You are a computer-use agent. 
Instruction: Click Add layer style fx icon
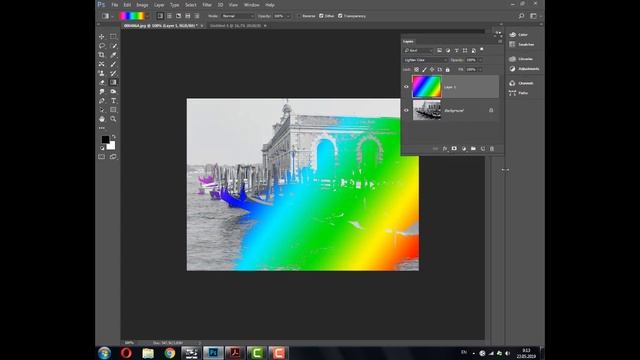(444, 149)
